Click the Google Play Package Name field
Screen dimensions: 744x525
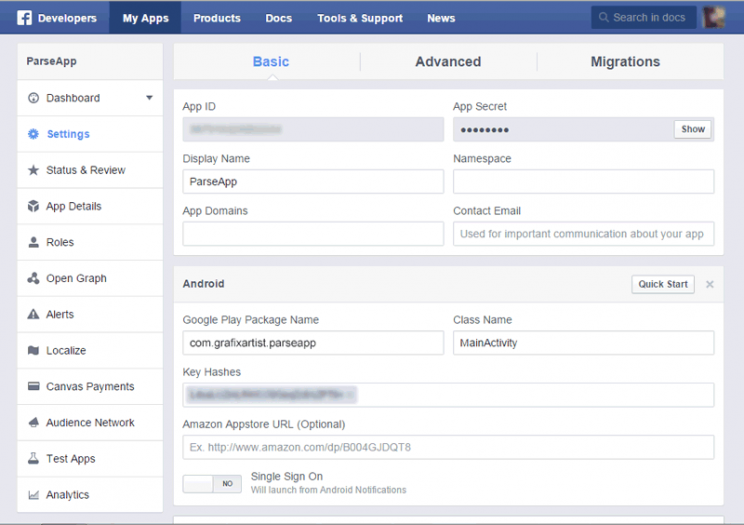click(x=313, y=343)
